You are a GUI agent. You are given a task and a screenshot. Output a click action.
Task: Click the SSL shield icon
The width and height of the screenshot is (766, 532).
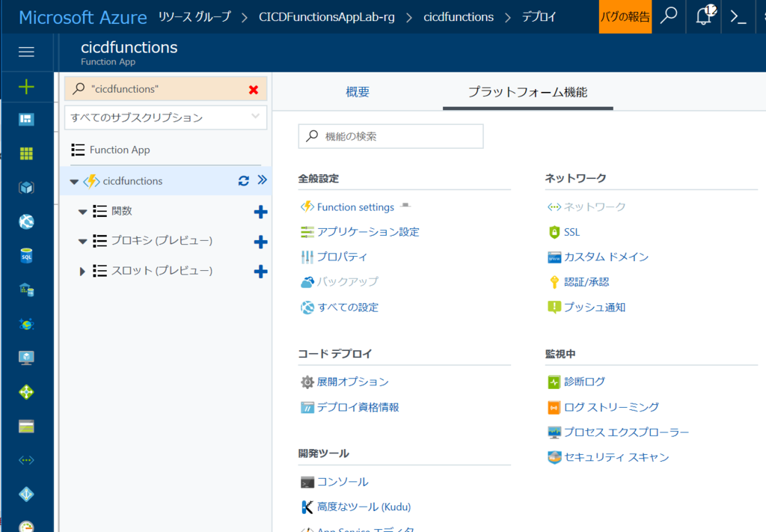554,232
